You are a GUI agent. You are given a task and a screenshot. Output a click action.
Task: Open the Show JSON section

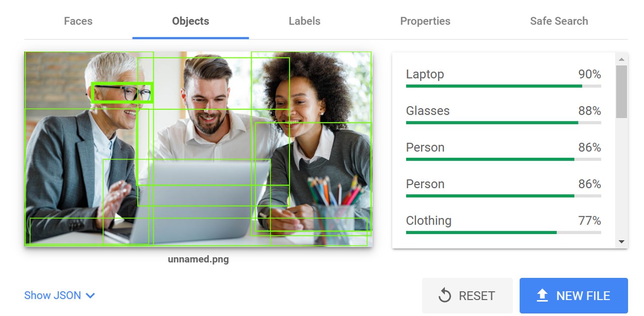click(x=60, y=295)
